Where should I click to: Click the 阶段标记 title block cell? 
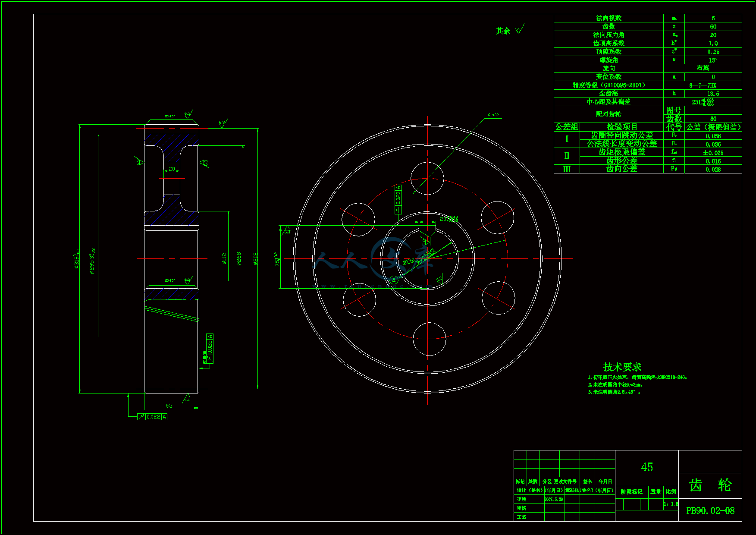pyautogui.click(x=631, y=491)
